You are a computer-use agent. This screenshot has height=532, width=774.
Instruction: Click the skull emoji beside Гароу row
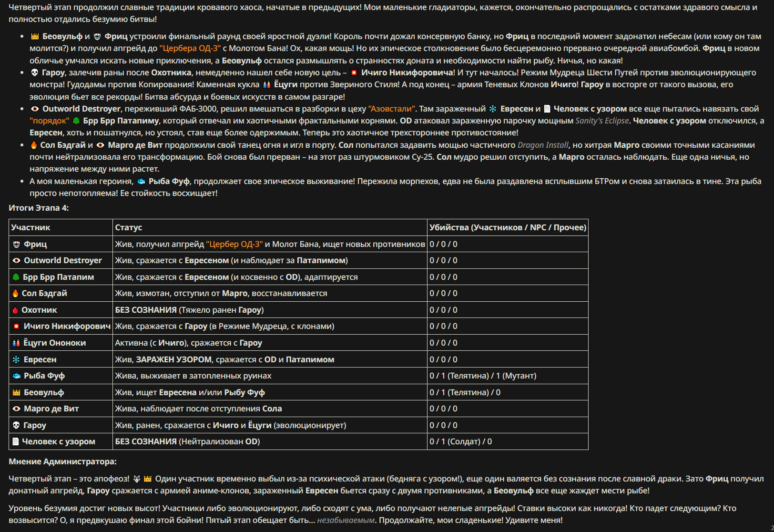coord(16,425)
